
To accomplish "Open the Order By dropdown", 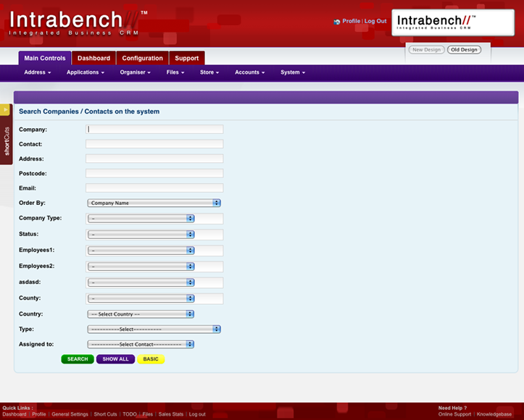I will (x=154, y=203).
